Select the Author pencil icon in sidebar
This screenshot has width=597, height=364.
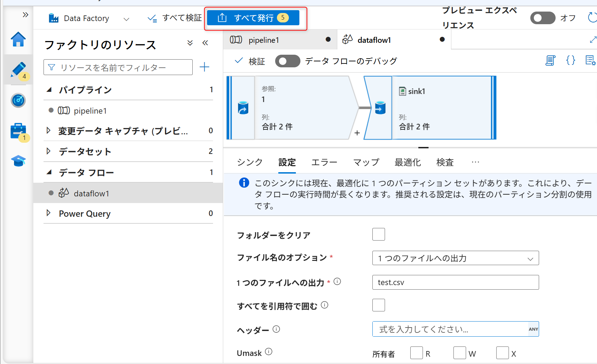[18, 69]
